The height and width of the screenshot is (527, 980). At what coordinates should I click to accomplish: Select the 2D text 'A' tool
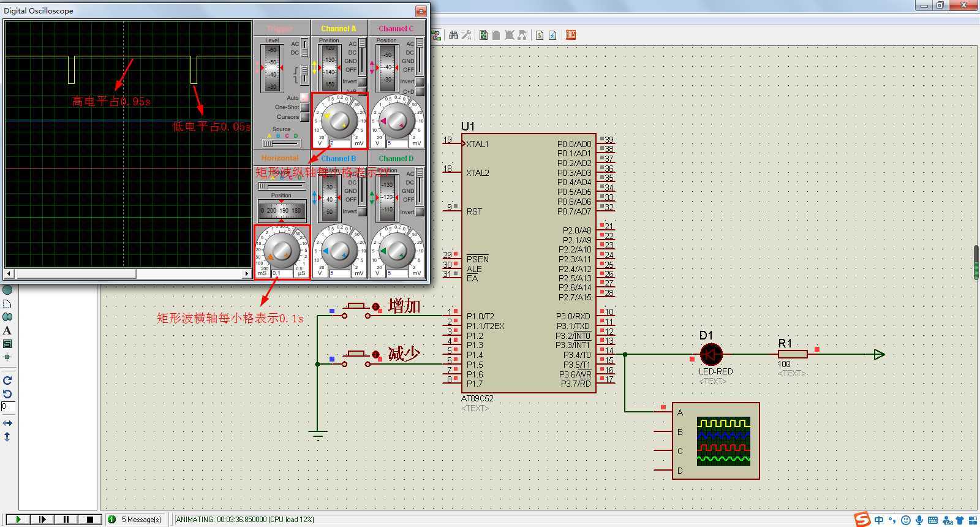(x=7, y=330)
